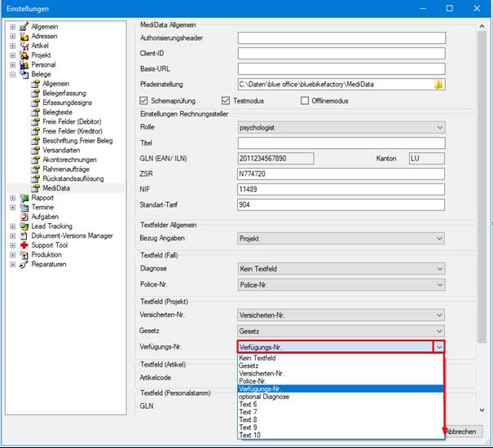493x448 pixels.
Task: Uncheck the Testmodus checkbox
Action: click(x=226, y=101)
